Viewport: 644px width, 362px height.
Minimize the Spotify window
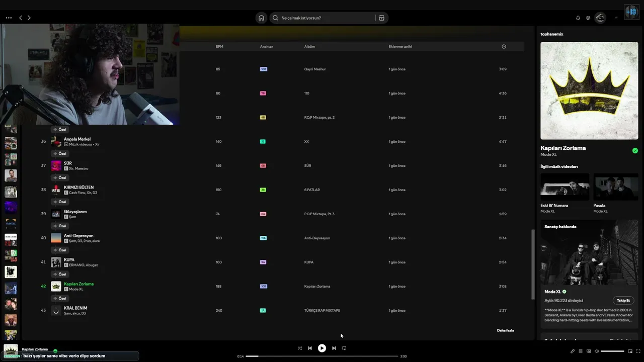coord(616,18)
